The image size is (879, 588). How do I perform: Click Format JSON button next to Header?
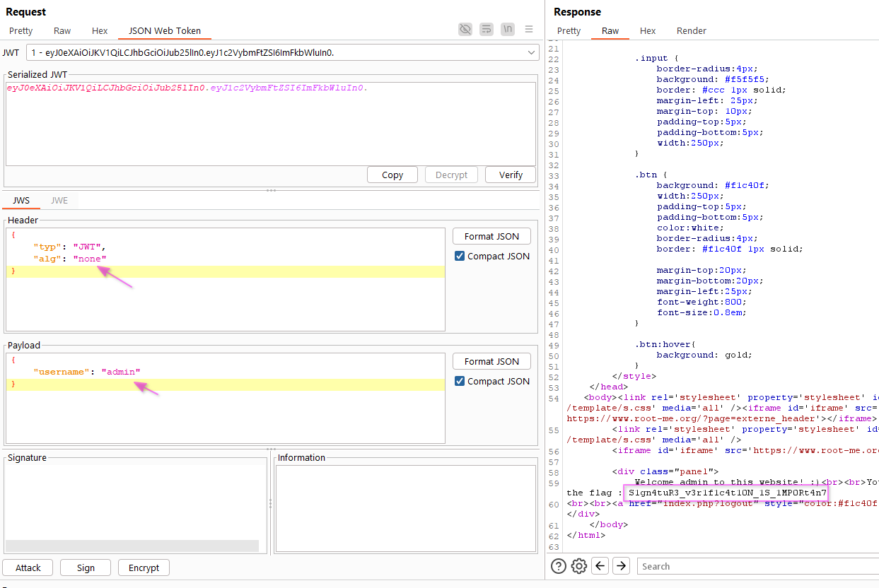491,236
